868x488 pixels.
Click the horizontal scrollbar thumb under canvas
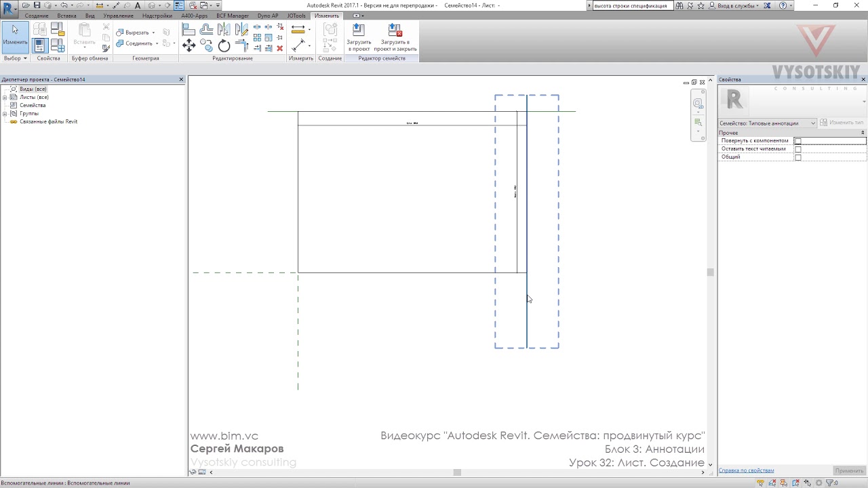[457, 472]
